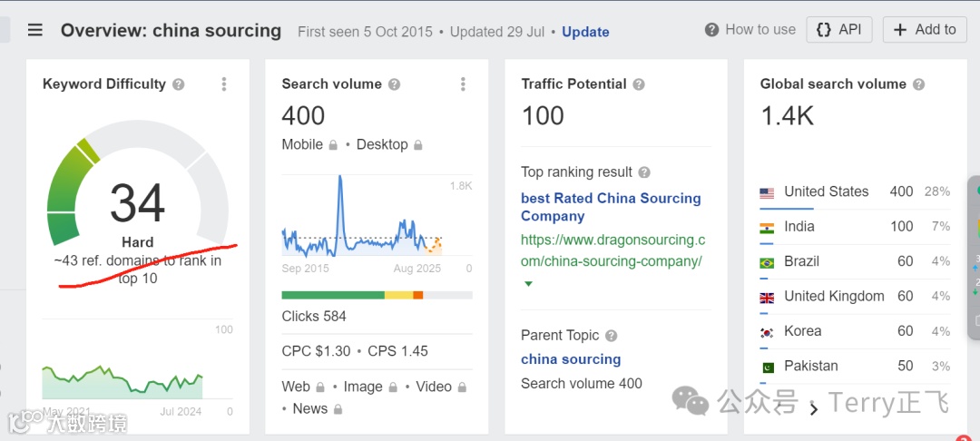Image resolution: width=980 pixels, height=441 pixels.
Task: Click the chevron below the country list
Action: pyautogui.click(x=813, y=409)
